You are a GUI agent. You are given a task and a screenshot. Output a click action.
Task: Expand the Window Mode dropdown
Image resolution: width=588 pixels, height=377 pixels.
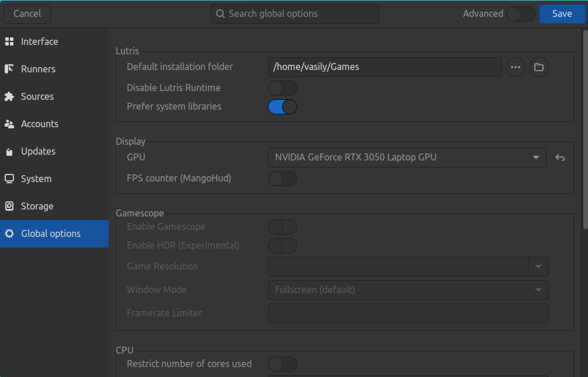[408, 289]
